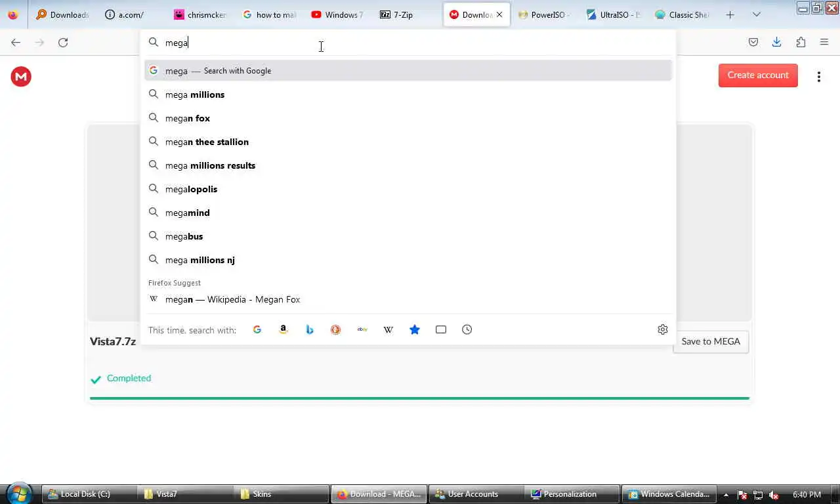Switch to the a.com/ tab
840x504 pixels.
point(131,14)
